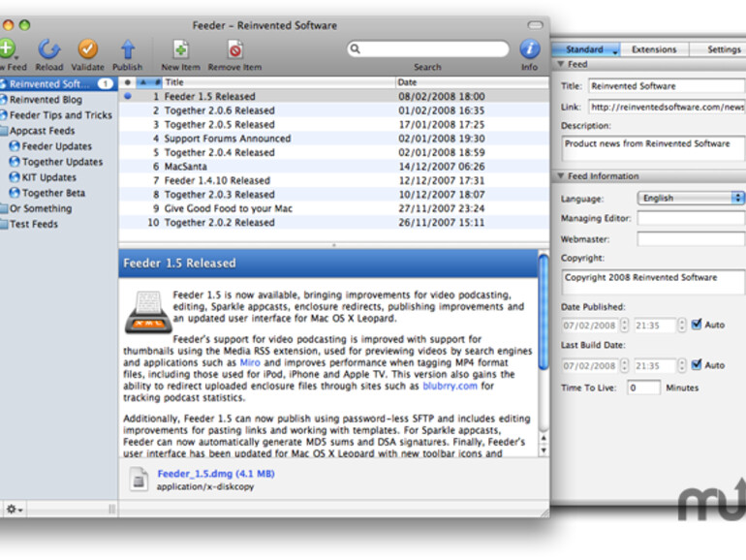Click the Or Something folder icon
Image resolution: width=746 pixels, height=560 pixels.
tap(4, 208)
